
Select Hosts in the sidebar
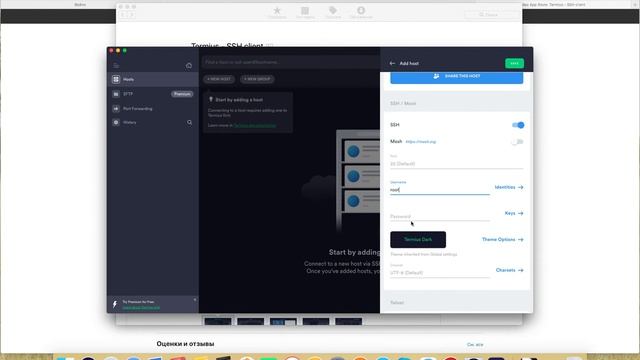pos(153,79)
